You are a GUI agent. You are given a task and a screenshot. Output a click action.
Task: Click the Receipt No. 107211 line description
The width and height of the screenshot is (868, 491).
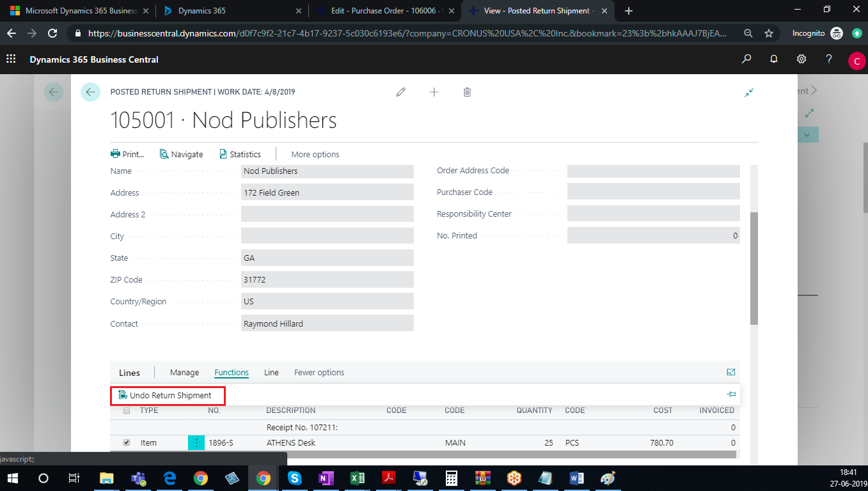(x=302, y=427)
